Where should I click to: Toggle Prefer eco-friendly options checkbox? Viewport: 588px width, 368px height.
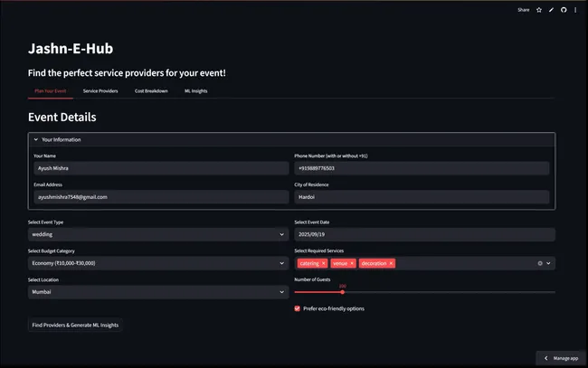[x=298, y=309]
